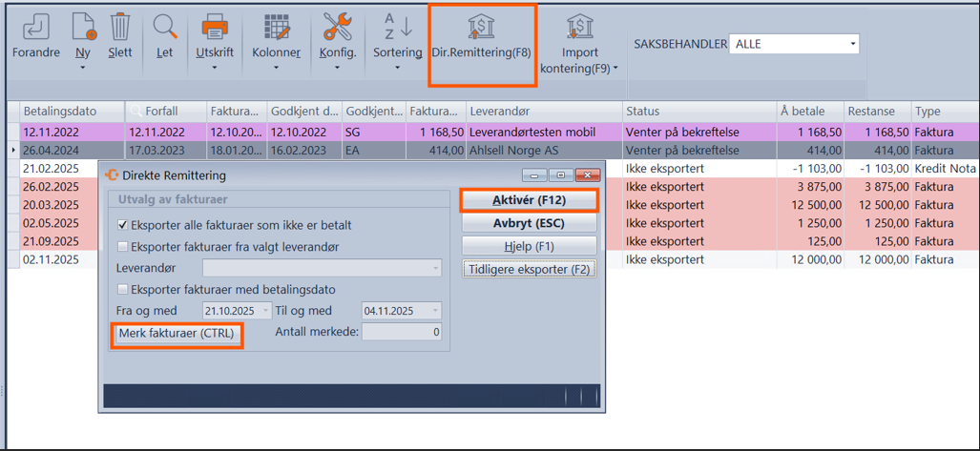The height and width of the screenshot is (451, 980).
Task: Expand the Import kontering (F9) dropdown arrow
Action: (615, 69)
